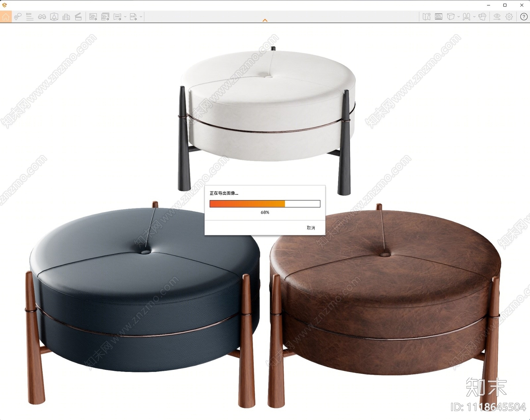Close the renderer window

[x=522, y=5]
